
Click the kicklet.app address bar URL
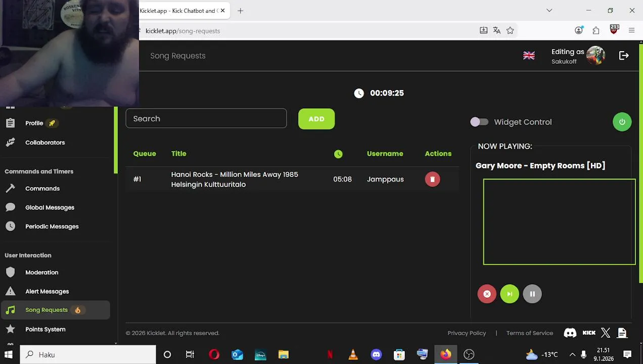182,31
